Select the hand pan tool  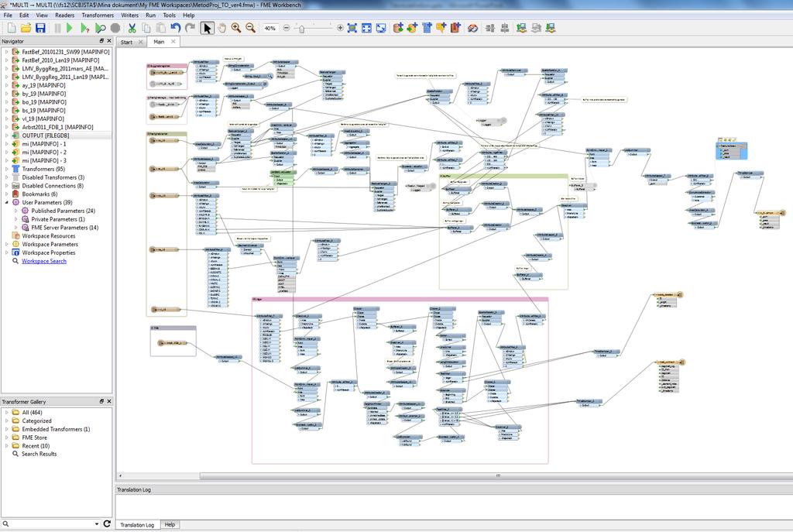221,28
